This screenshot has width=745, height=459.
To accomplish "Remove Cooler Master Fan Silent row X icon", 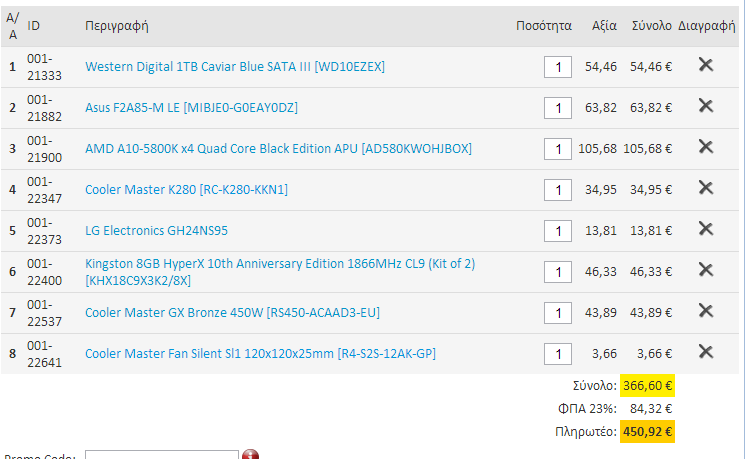I will point(706,352).
